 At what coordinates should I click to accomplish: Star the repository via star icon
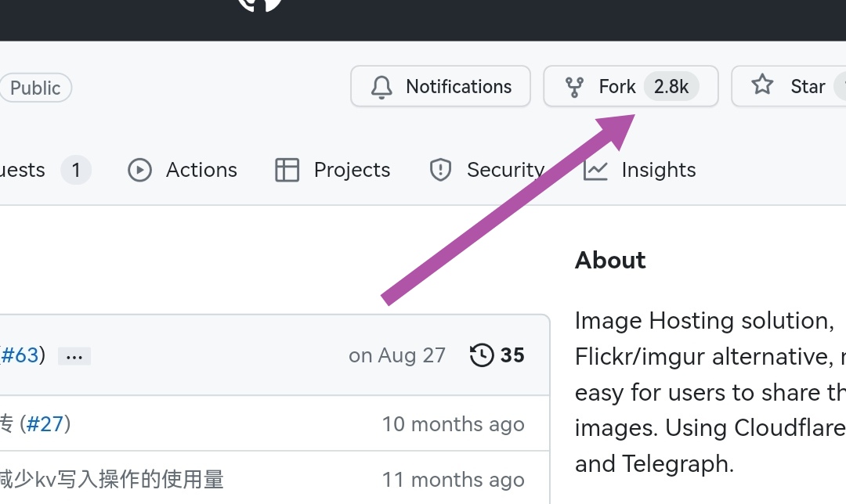[762, 85]
